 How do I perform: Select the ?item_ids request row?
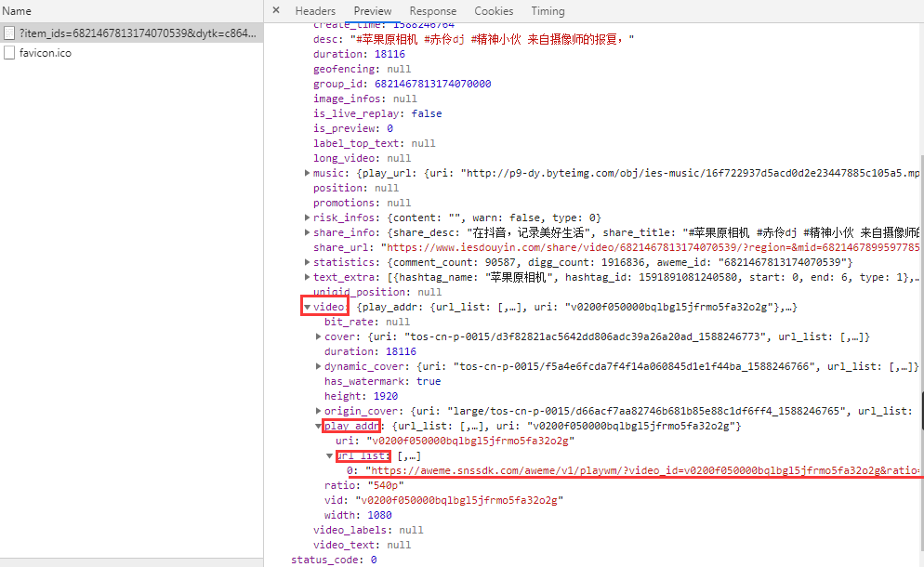pyautogui.click(x=131, y=33)
